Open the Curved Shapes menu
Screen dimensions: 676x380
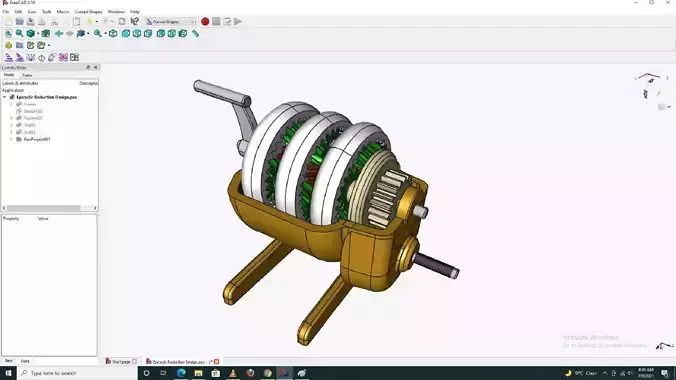(x=88, y=12)
